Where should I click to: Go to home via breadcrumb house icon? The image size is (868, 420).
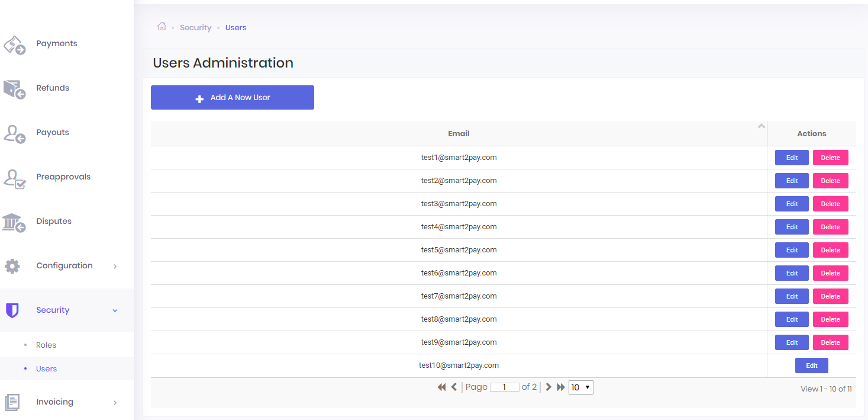tap(162, 27)
